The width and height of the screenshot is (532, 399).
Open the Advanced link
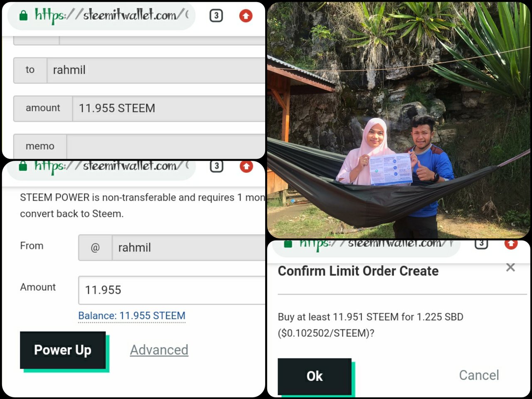tap(159, 350)
